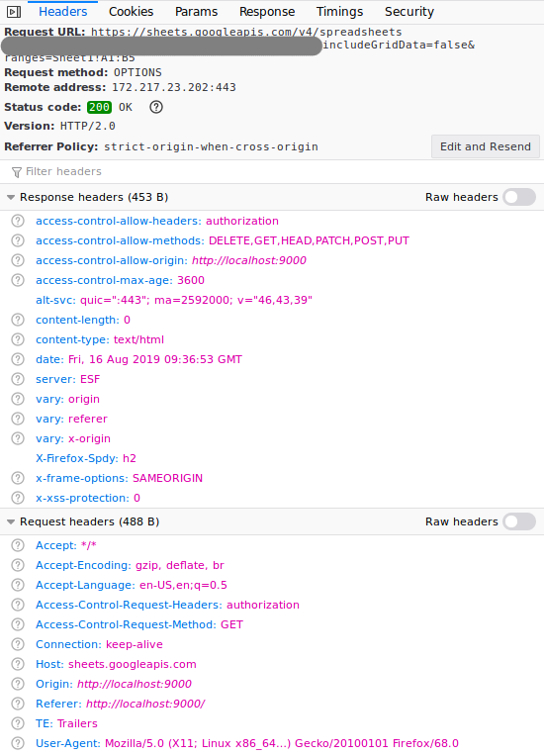Click help icon beside Origin request header
Viewport: 544px width, 756px height.
(18, 684)
